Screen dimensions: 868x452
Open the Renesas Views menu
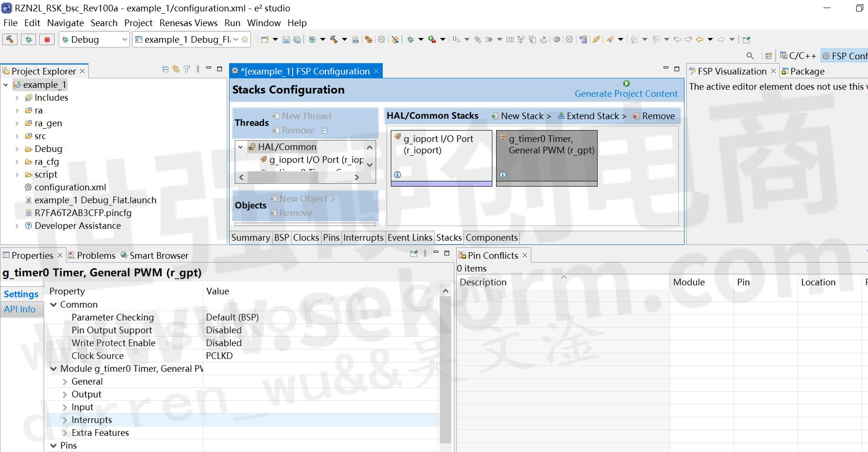pyautogui.click(x=188, y=23)
